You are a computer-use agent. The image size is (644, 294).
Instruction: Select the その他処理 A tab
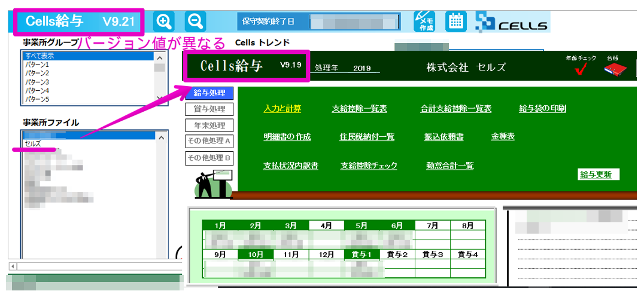pos(209,141)
